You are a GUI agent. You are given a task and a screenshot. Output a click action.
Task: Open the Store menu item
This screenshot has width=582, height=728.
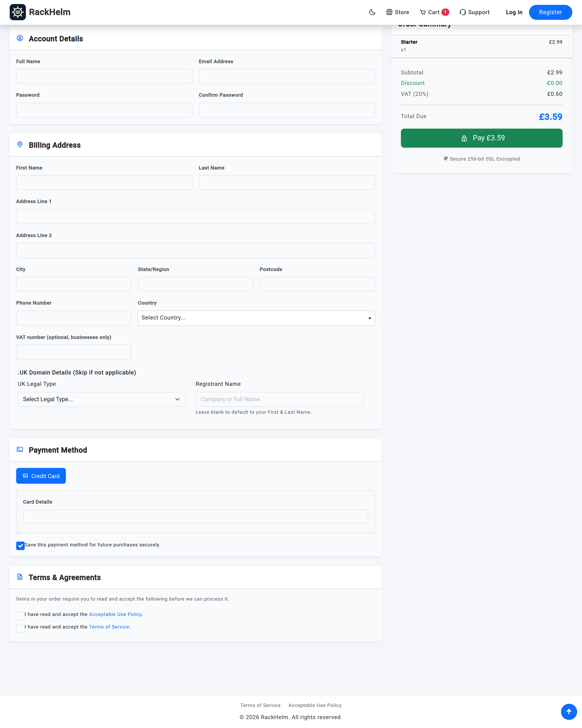398,12
